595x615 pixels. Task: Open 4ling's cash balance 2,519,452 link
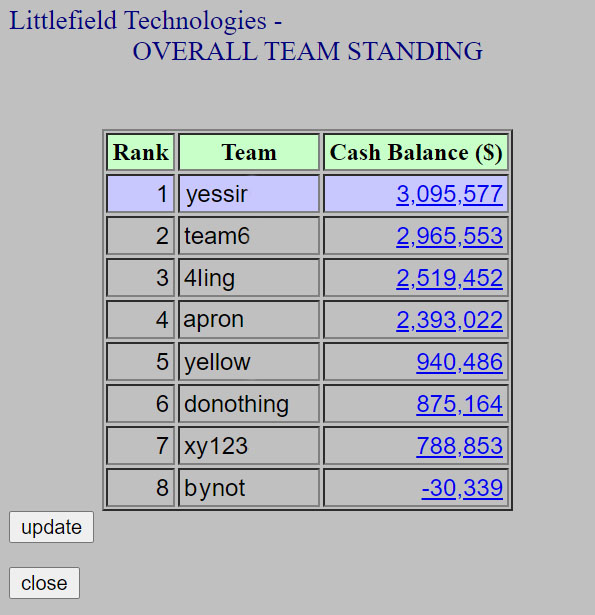449,278
